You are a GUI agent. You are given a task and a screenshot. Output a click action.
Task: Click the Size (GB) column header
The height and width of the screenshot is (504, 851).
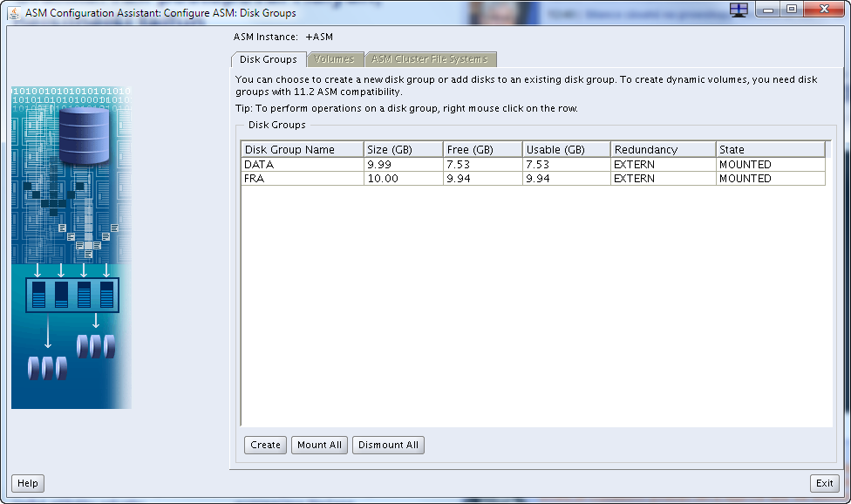click(x=403, y=149)
